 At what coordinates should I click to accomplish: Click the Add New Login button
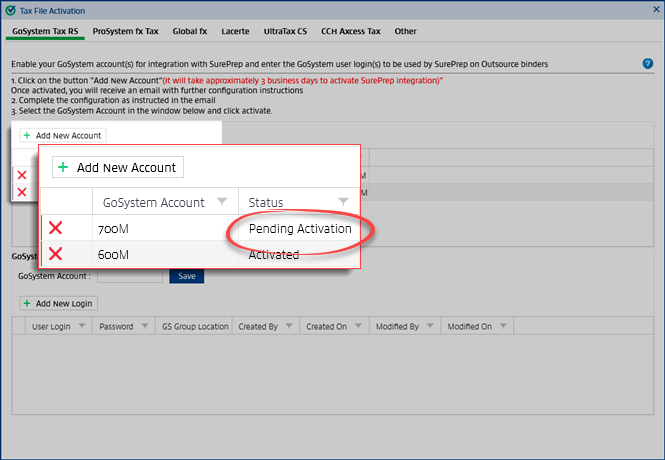click(x=58, y=302)
